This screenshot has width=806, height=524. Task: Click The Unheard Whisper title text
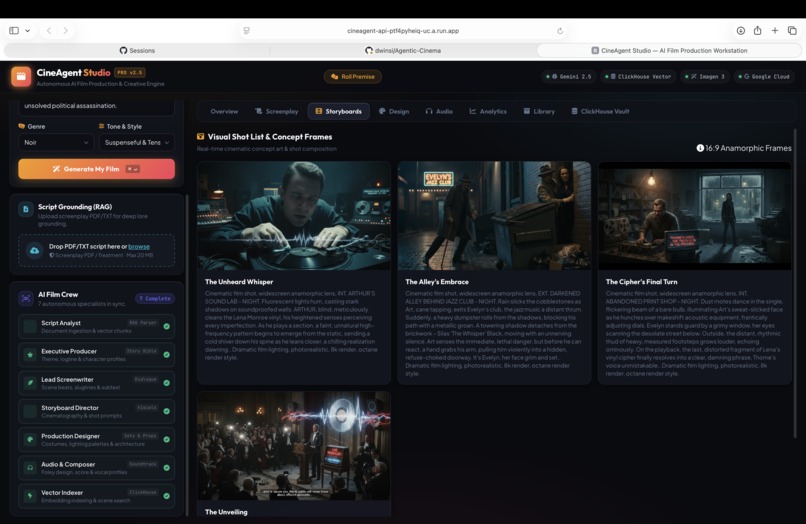click(x=239, y=282)
